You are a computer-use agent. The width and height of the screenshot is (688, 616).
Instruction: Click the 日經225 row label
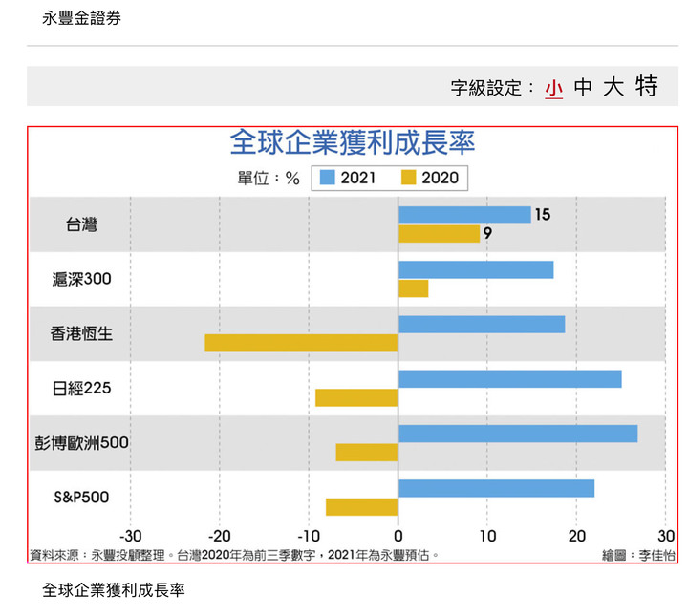(x=81, y=388)
